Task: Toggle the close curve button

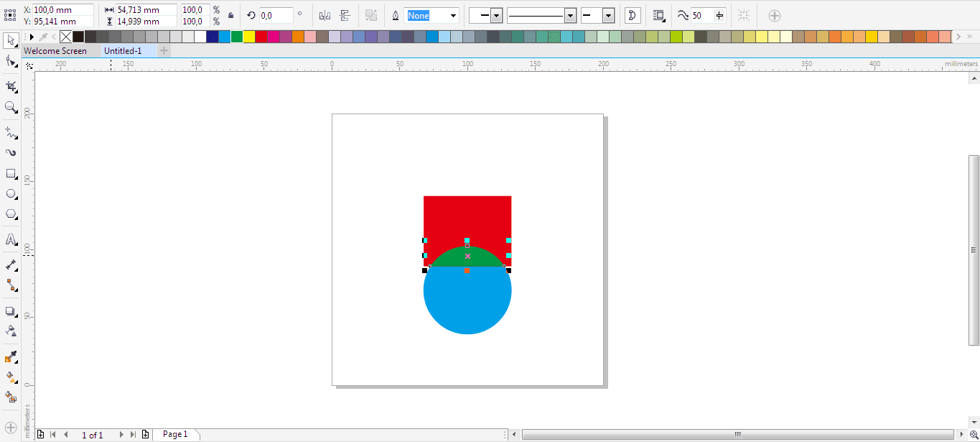Action: 633,15
